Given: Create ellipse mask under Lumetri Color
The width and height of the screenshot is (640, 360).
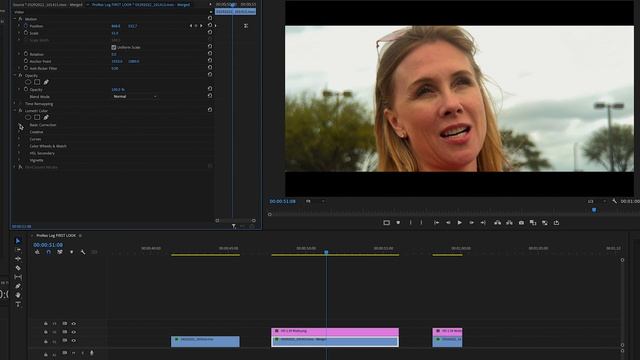Looking at the screenshot, I should pyautogui.click(x=28, y=118).
